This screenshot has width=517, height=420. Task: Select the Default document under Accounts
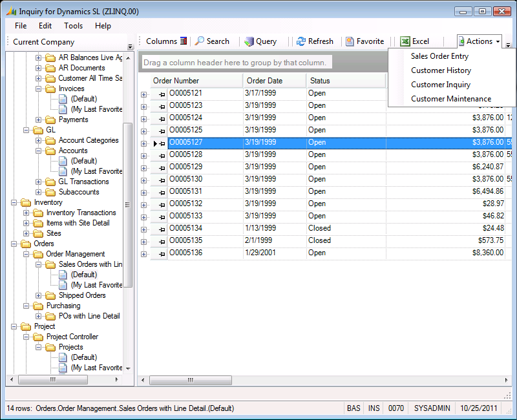tap(84, 161)
